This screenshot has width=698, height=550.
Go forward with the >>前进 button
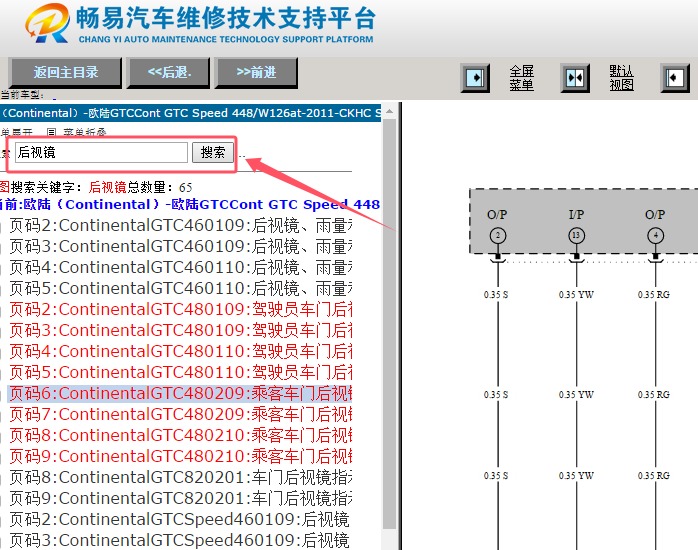coord(256,73)
